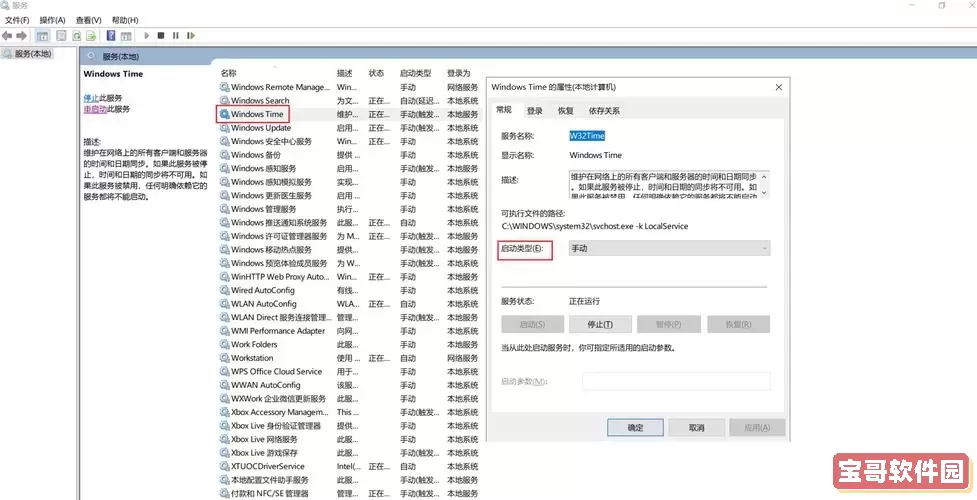977x500 pixels.
Task: Select the WLAN Direct 服务连接管理 row
Action: tap(349, 317)
